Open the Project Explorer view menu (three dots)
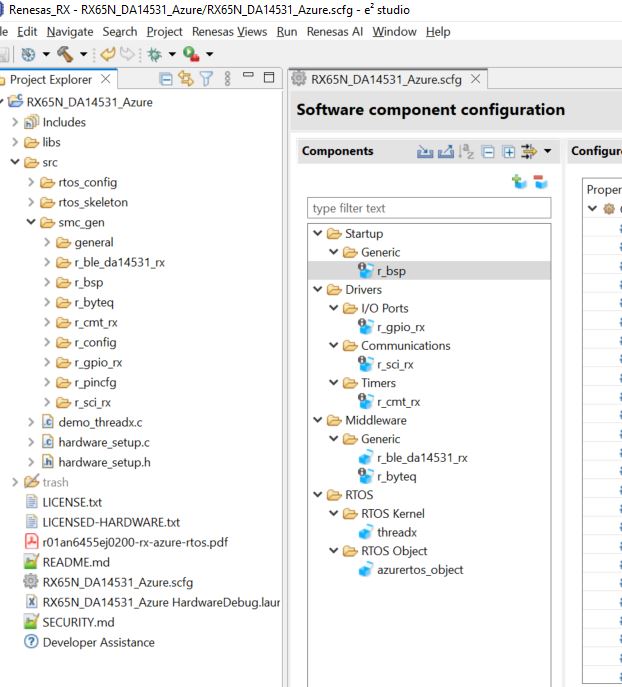 coord(227,79)
